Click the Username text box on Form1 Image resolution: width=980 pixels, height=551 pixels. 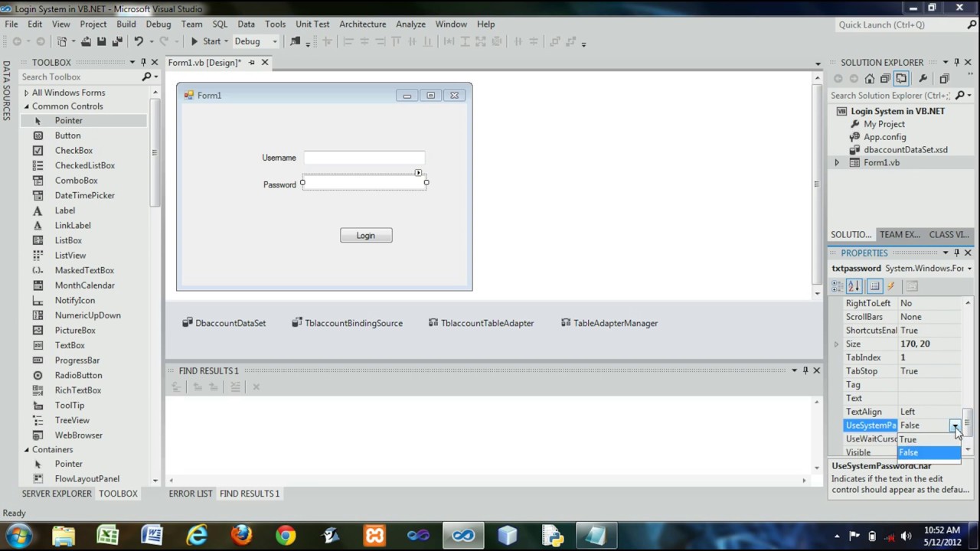point(364,158)
